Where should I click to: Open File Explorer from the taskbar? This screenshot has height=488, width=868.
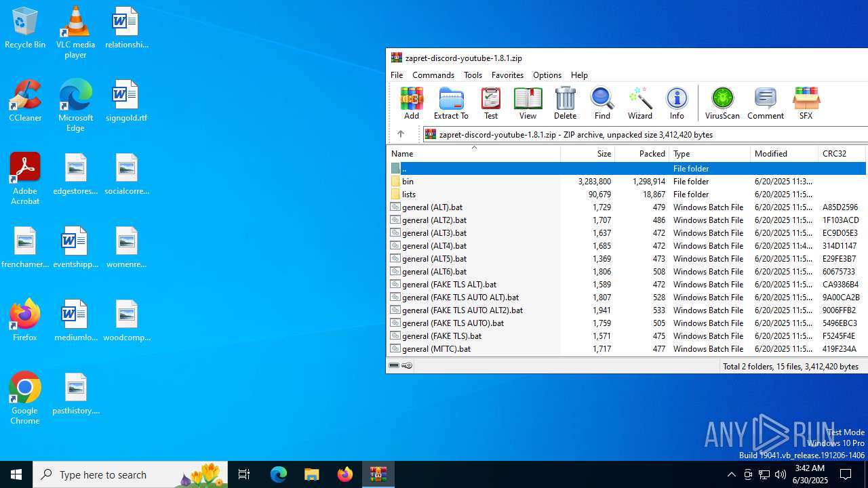pos(312,474)
